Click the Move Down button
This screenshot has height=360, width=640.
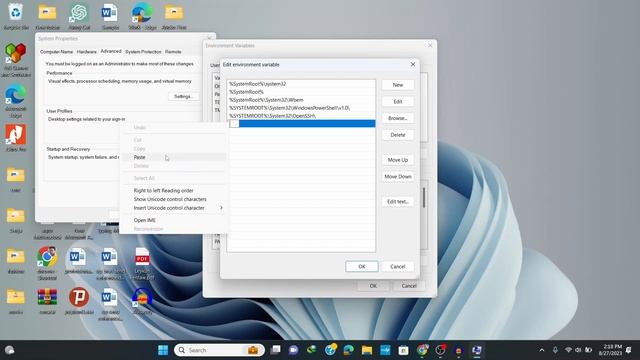click(x=398, y=177)
